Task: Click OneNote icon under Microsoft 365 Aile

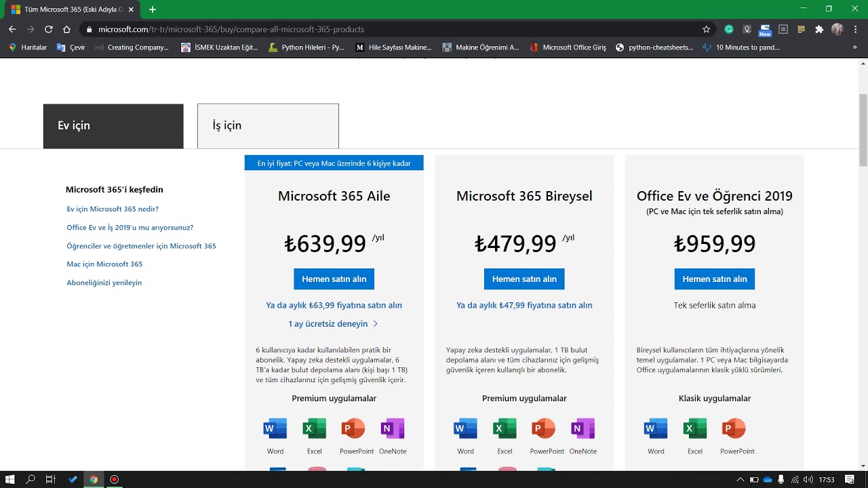Action: 393,429
